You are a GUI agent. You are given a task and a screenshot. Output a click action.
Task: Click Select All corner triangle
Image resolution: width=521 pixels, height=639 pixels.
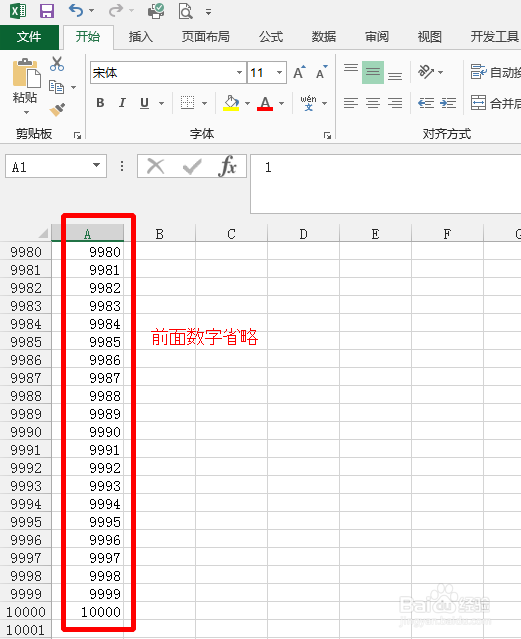coord(43,233)
